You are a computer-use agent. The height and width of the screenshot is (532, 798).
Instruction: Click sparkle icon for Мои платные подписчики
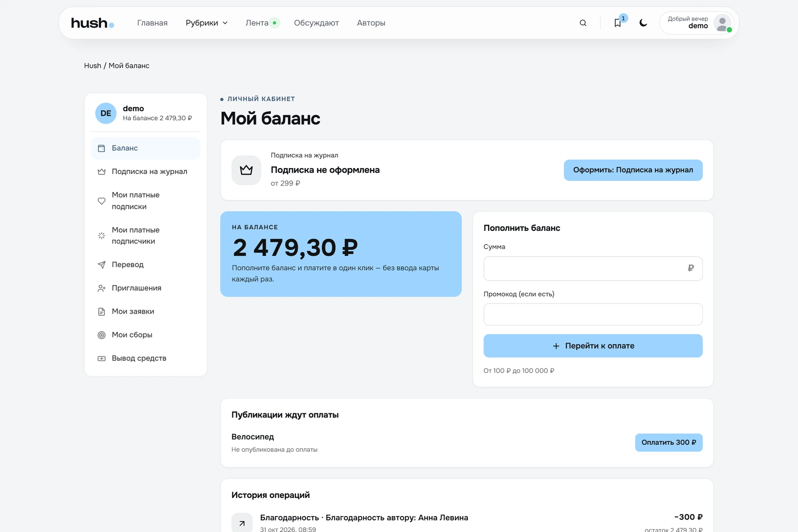pos(102,235)
